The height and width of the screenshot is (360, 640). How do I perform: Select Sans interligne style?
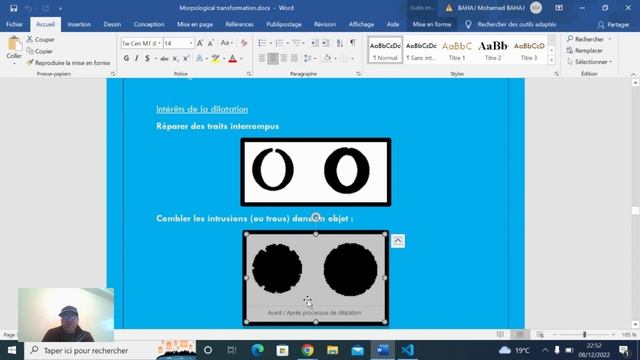(x=421, y=50)
